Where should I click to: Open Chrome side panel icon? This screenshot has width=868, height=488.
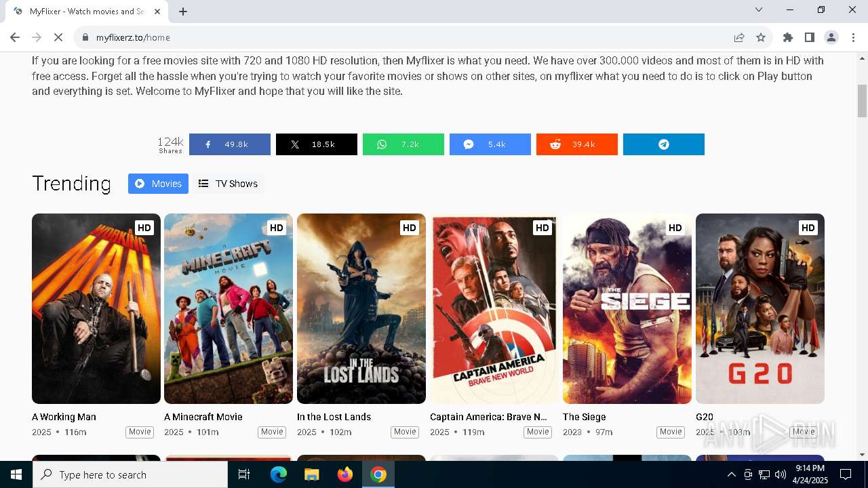pos(810,37)
